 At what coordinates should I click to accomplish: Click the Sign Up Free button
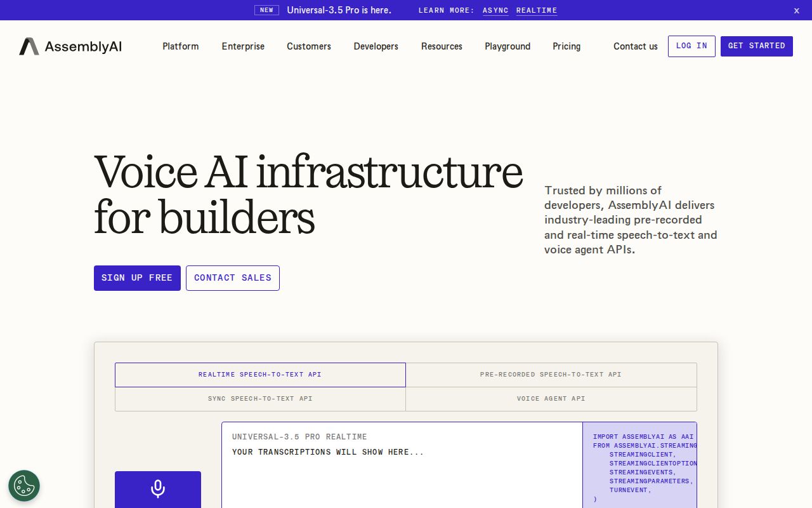pyautogui.click(x=137, y=278)
